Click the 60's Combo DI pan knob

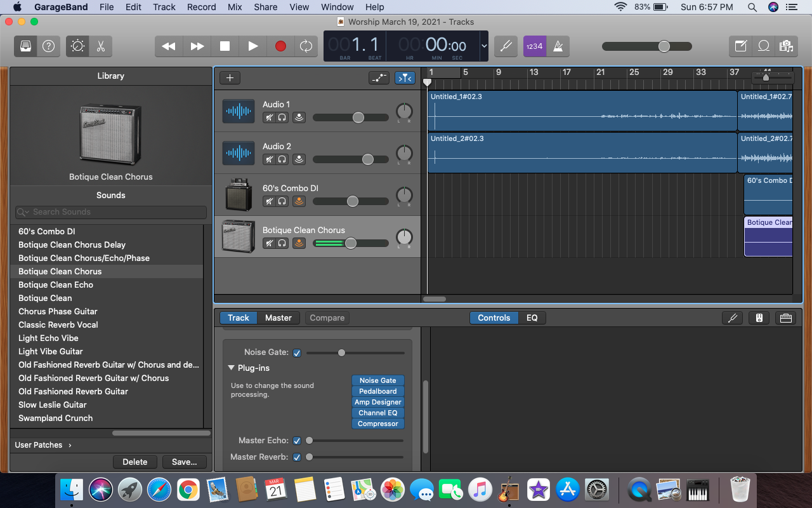click(x=404, y=195)
